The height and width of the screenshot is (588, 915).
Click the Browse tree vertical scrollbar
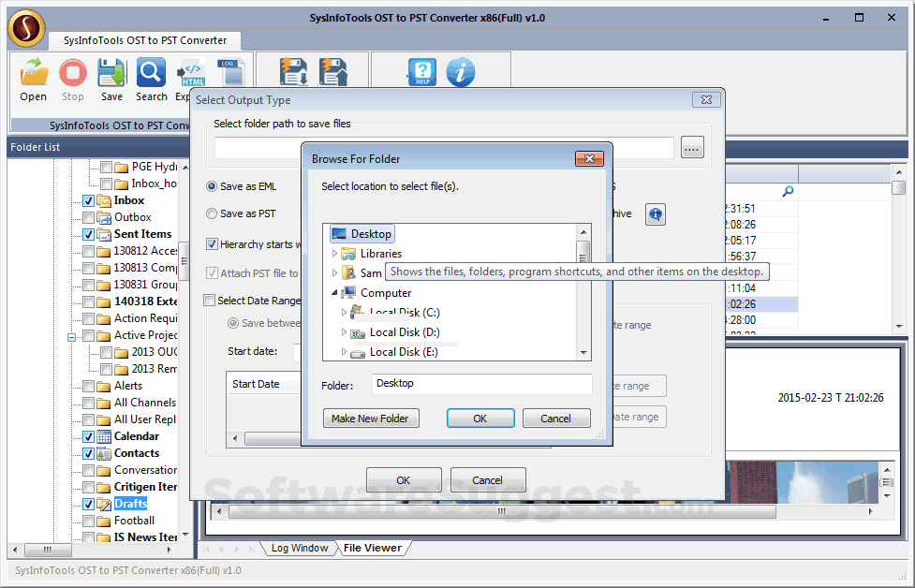click(x=583, y=292)
